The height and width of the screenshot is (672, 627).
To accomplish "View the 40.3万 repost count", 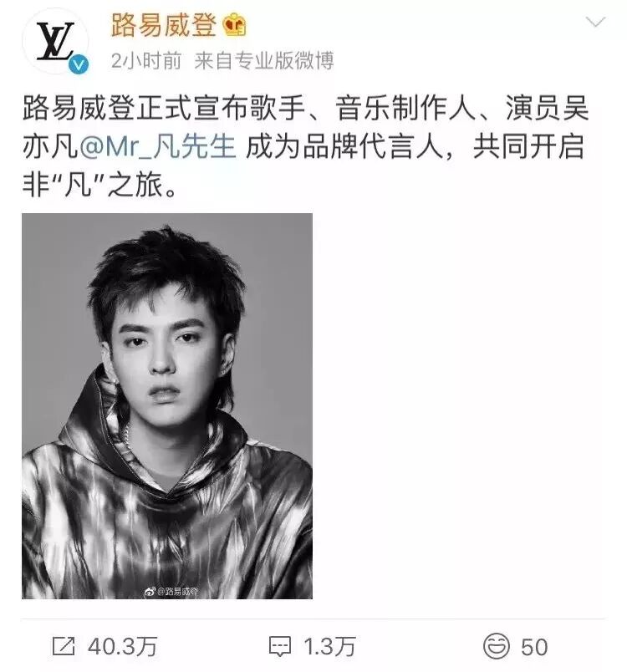I will 123,647.
